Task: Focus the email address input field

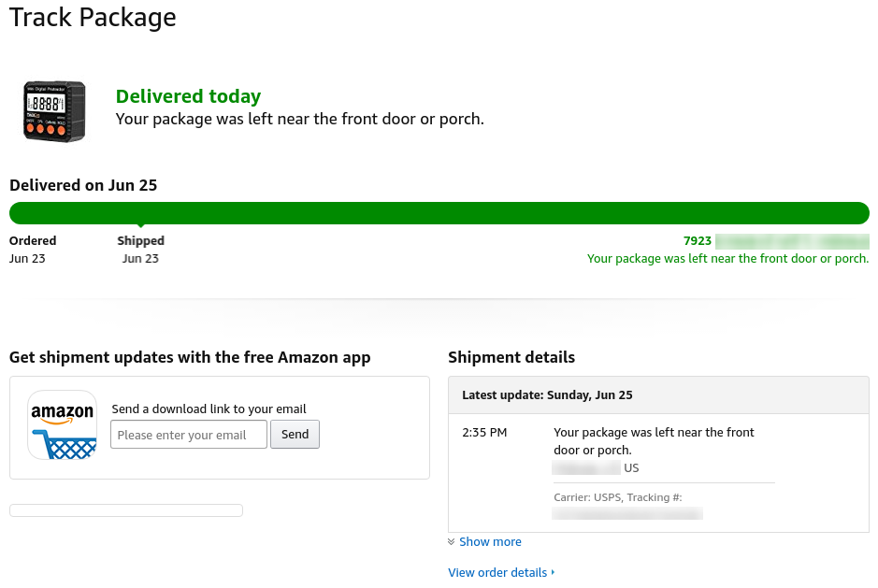Action: click(189, 435)
